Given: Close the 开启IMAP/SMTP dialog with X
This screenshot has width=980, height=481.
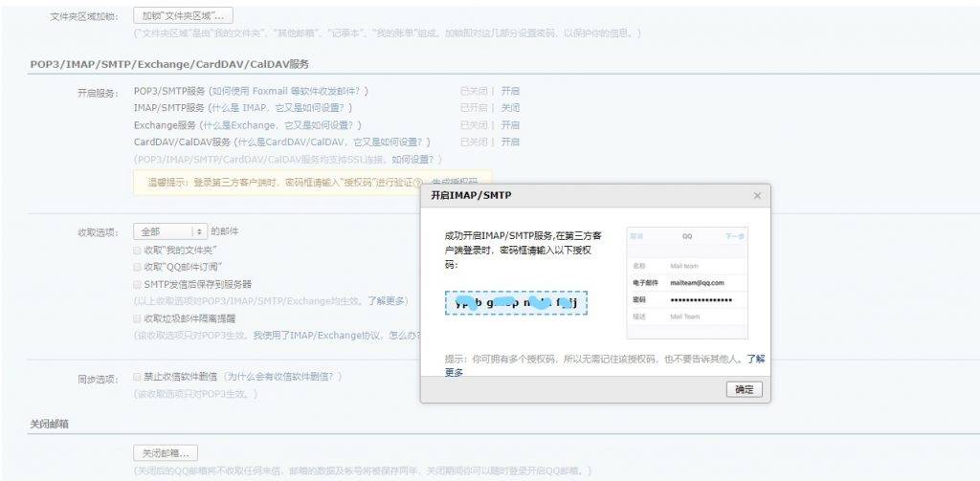Looking at the screenshot, I should (757, 195).
